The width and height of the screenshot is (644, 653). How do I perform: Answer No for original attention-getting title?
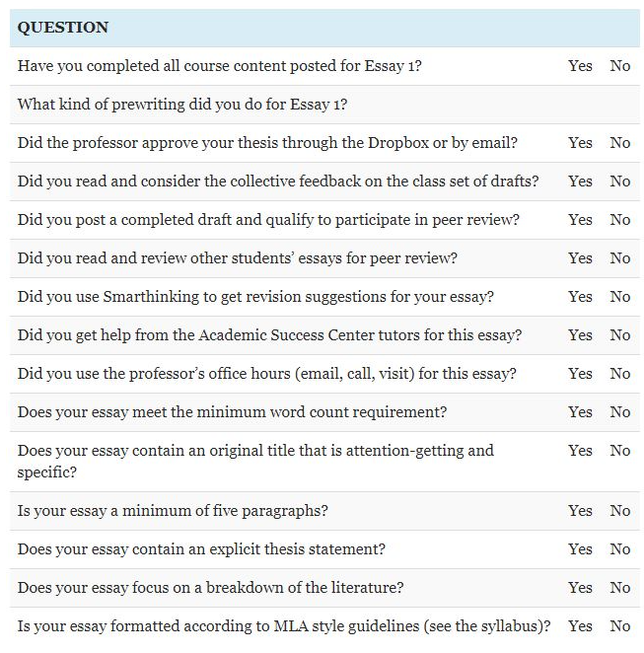pyautogui.click(x=619, y=451)
